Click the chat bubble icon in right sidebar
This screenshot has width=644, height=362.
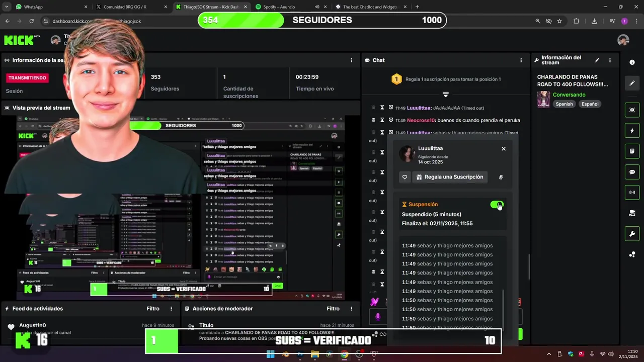[x=632, y=172]
